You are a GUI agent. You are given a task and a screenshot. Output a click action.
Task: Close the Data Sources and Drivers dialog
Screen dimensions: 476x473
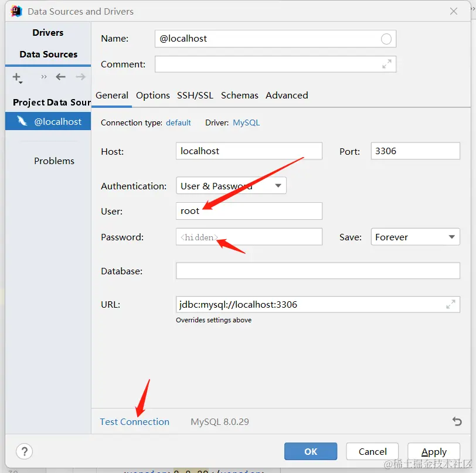click(454, 11)
